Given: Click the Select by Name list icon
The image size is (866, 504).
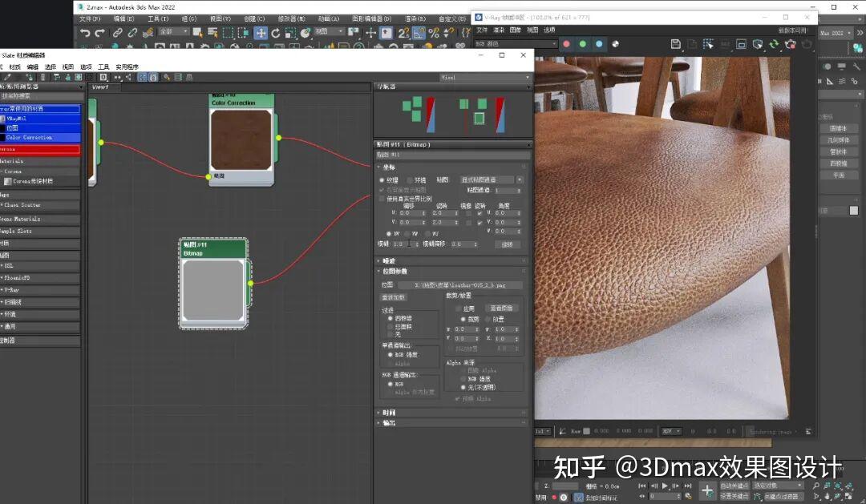Looking at the screenshot, I should click(212, 33).
